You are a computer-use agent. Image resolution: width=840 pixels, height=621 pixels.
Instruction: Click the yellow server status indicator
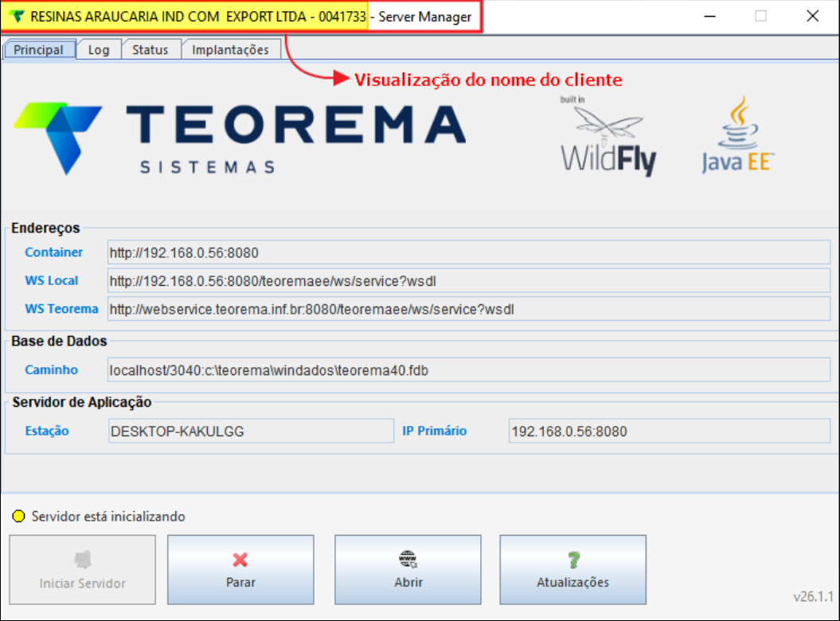point(19,517)
